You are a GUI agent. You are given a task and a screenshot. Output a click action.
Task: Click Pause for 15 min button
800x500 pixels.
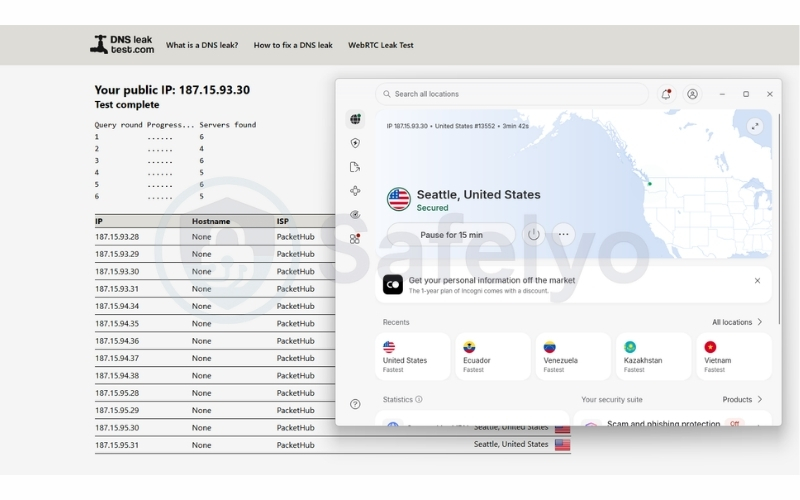pyautogui.click(x=451, y=235)
